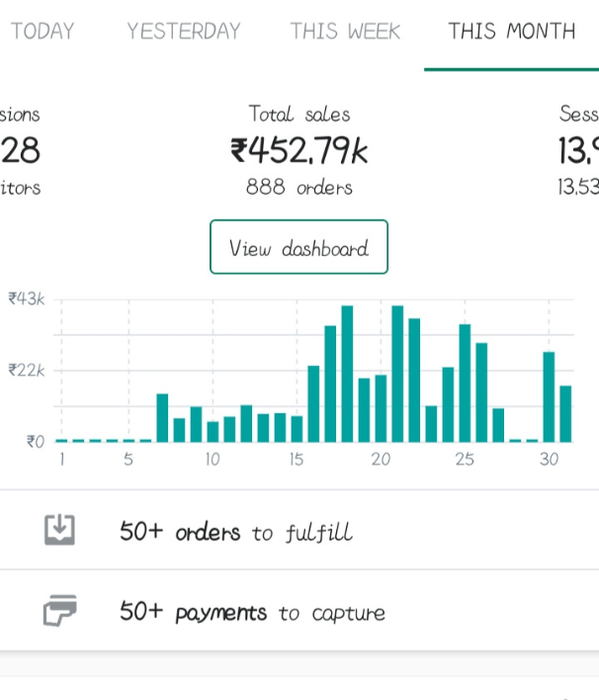
Task: Click the ₹43k y-axis label
Action: (27, 299)
